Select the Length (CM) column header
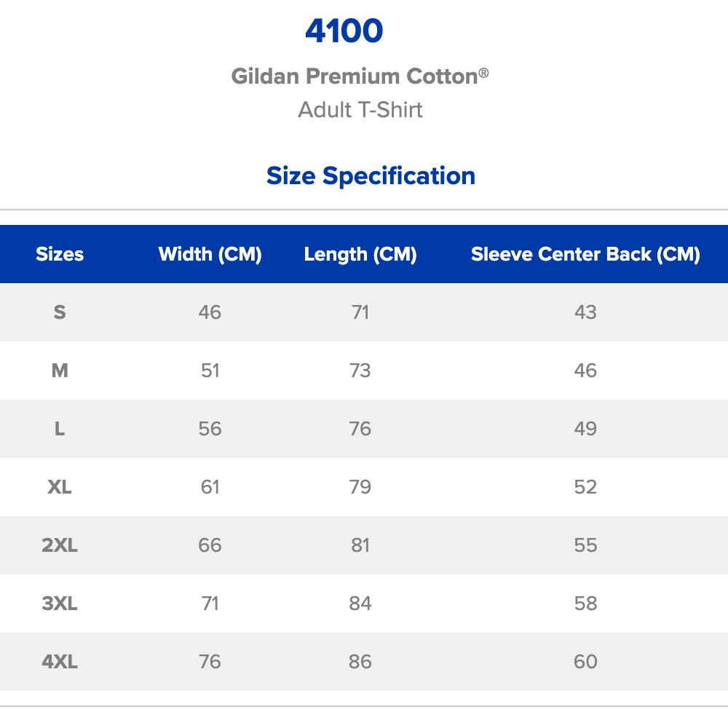 360,254
